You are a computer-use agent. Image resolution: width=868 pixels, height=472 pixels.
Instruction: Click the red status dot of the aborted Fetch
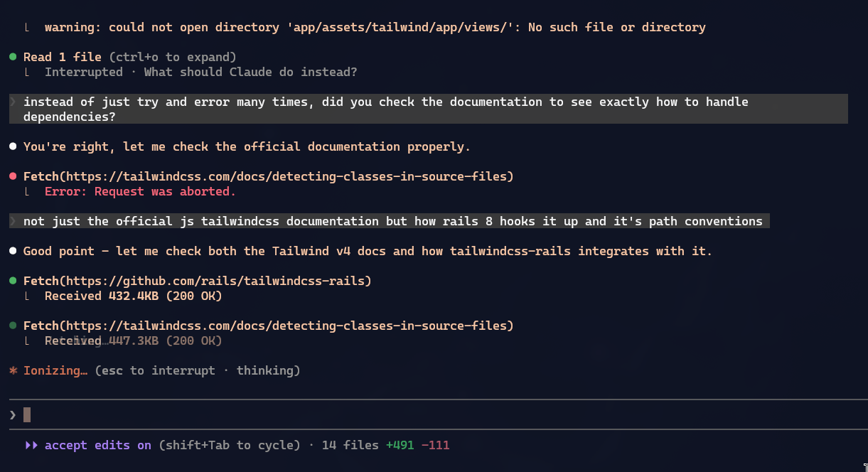(13, 176)
